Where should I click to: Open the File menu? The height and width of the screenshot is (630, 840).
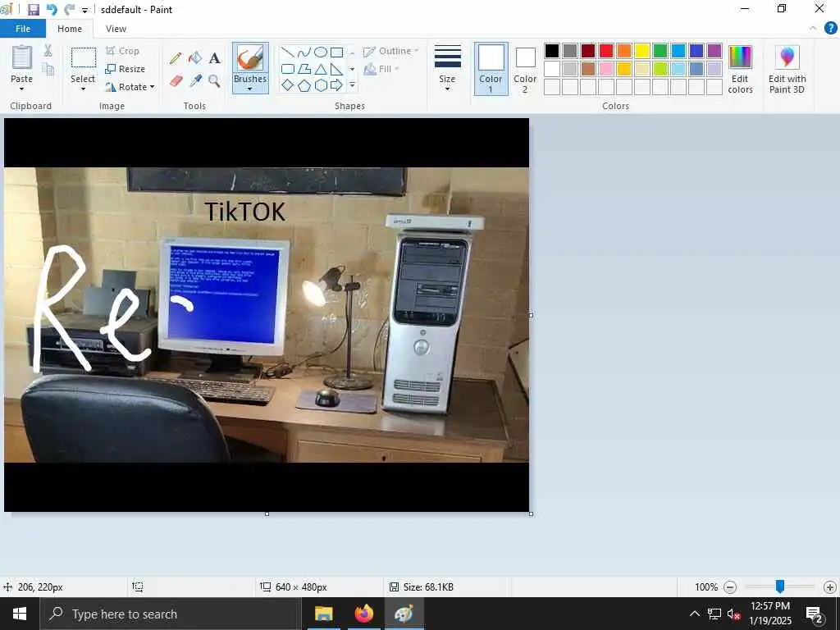tap(23, 29)
